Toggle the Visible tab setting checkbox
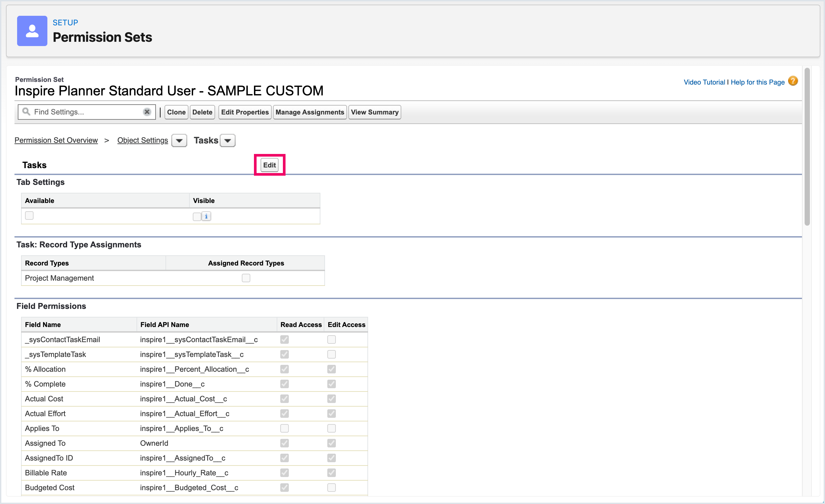 point(197,217)
